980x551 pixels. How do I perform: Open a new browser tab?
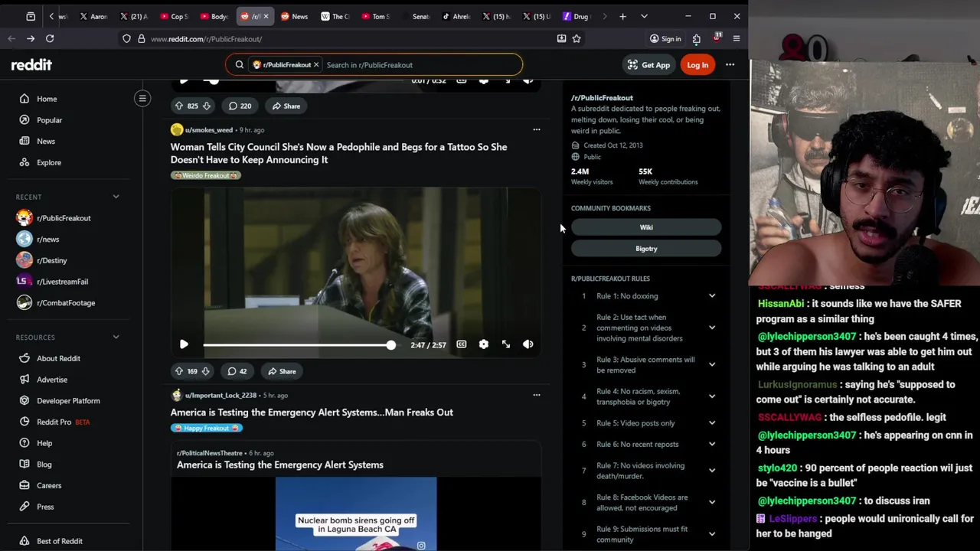[622, 16]
